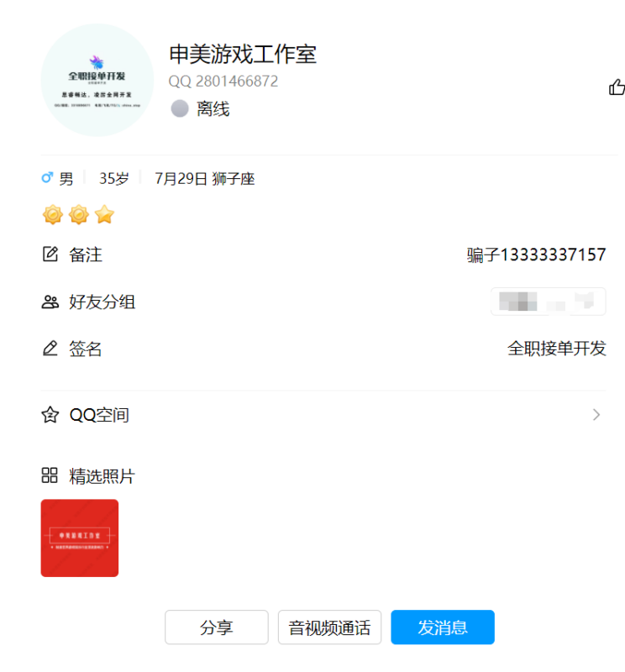Click the 离线 status text

pos(213,109)
